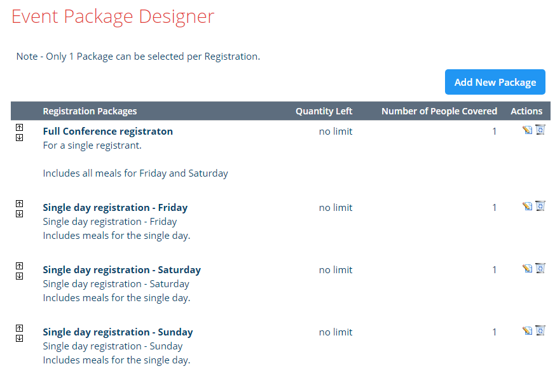
Task: Edit the Friday single day package
Action: click(527, 206)
